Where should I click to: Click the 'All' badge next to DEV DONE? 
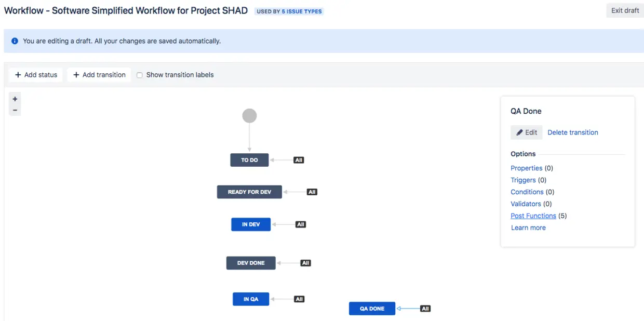[305, 262]
